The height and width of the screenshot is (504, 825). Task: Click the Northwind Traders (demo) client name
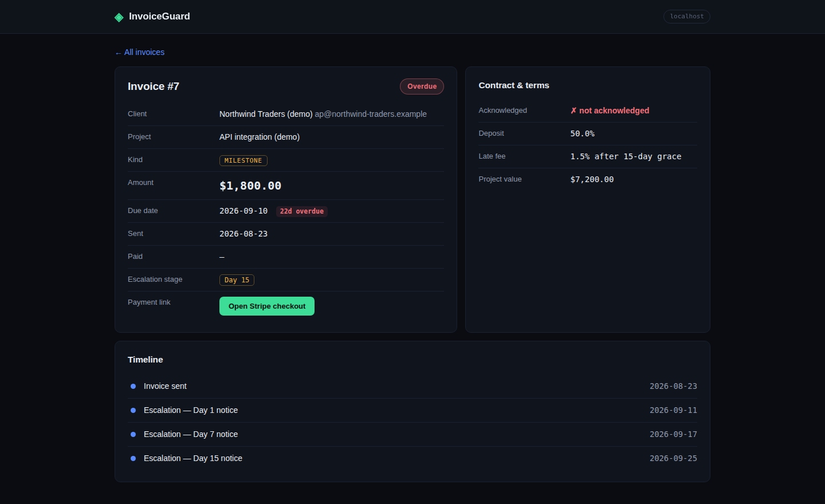[266, 114]
